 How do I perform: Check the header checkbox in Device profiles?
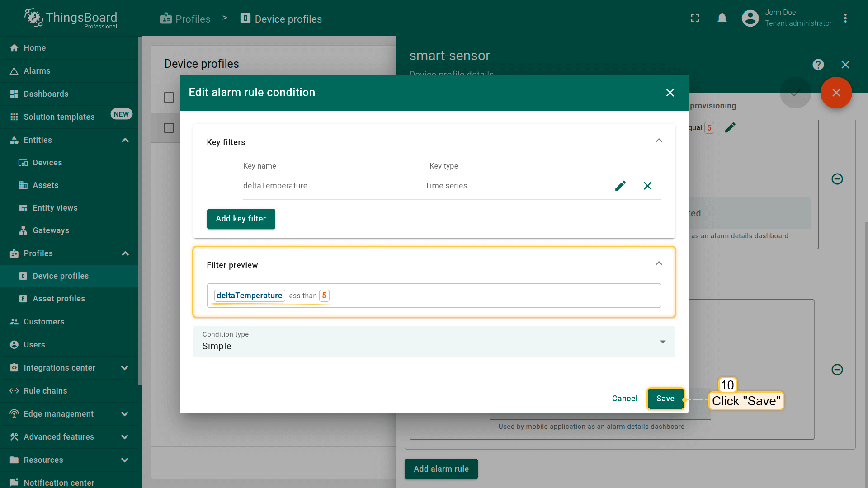point(169,97)
